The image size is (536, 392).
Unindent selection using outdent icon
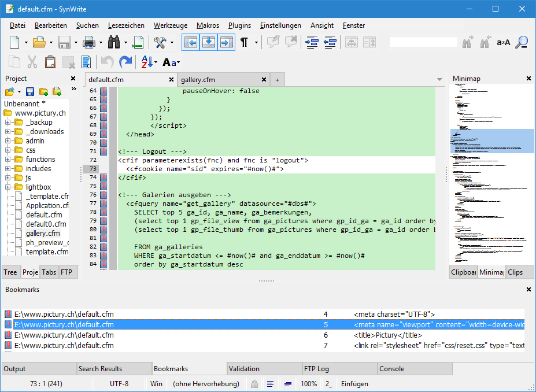click(330, 42)
